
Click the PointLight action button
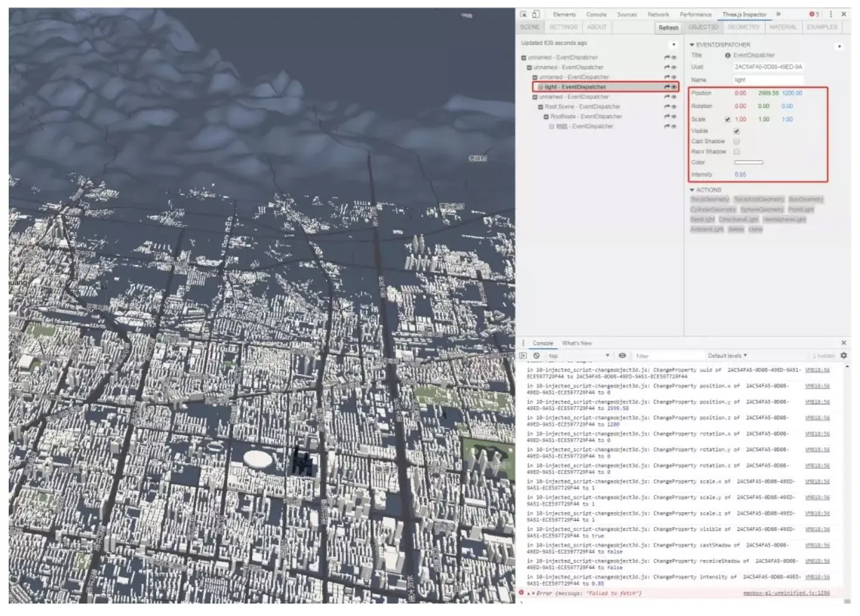pyautogui.click(x=801, y=210)
